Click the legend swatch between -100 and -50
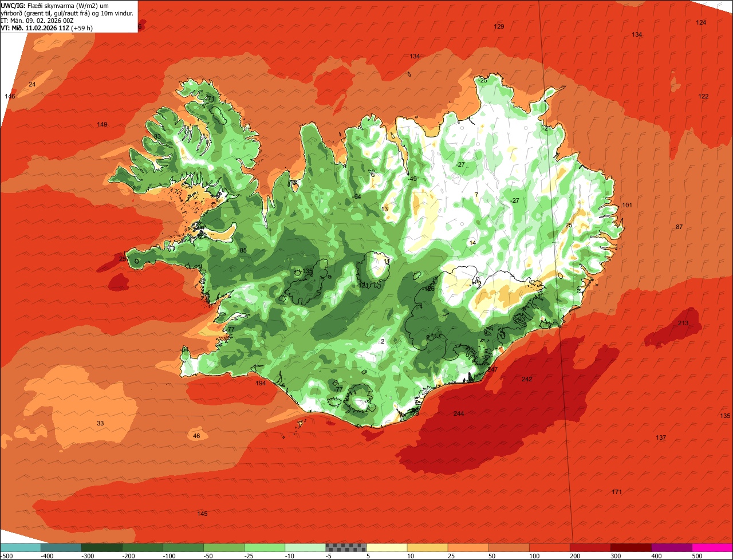The height and width of the screenshot is (560, 733). coord(183,547)
